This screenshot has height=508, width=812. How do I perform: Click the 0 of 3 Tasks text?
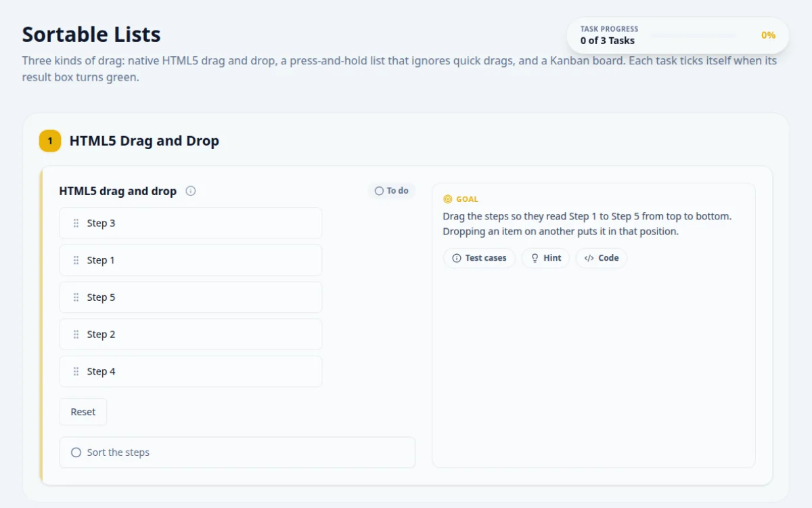(608, 41)
